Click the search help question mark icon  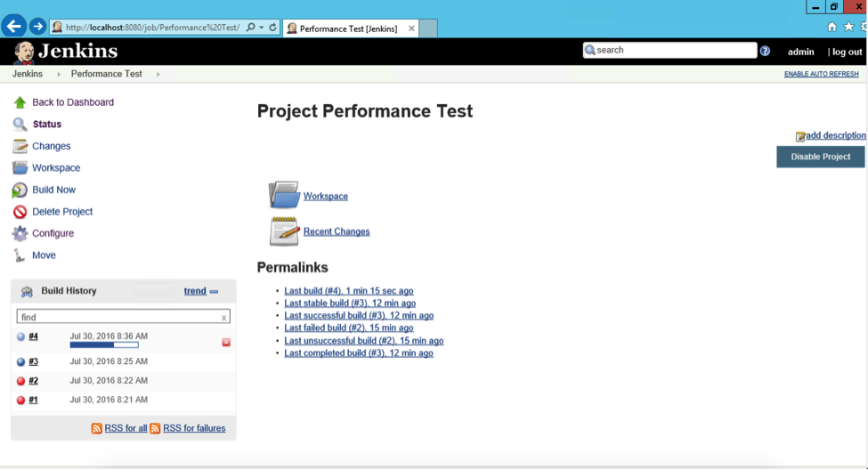tap(765, 51)
